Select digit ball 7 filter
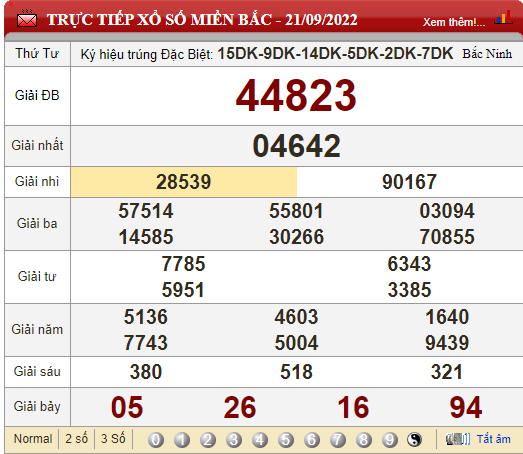Viewport: 523px width, 454px height. pos(338,440)
